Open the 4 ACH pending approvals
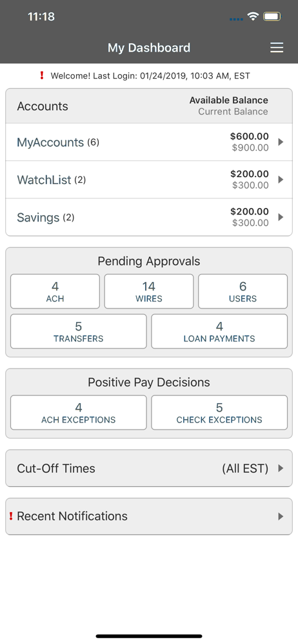This screenshot has width=298, height=644. point(55,291)
